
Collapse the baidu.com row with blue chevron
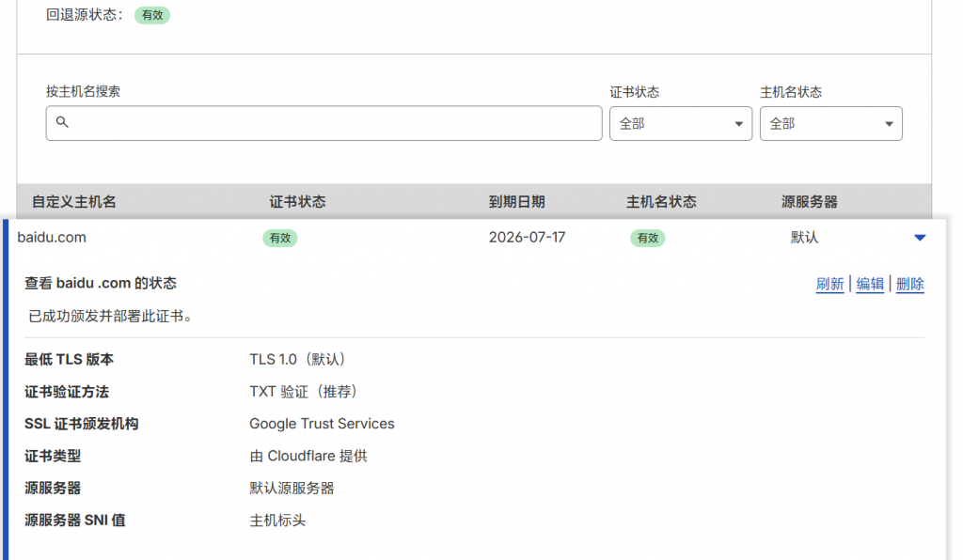click(x=920, y=238)
